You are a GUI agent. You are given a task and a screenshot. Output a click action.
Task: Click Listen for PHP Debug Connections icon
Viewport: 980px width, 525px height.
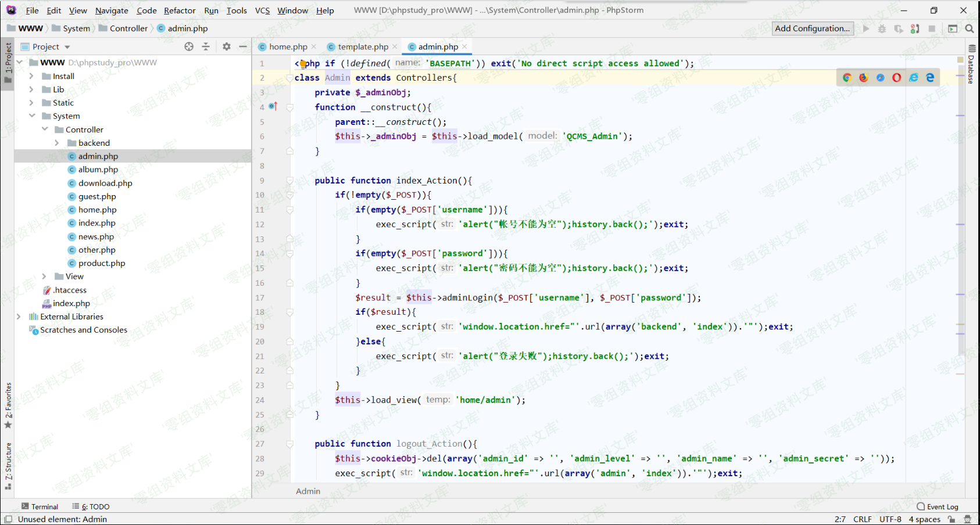click(x=915, y=28)
